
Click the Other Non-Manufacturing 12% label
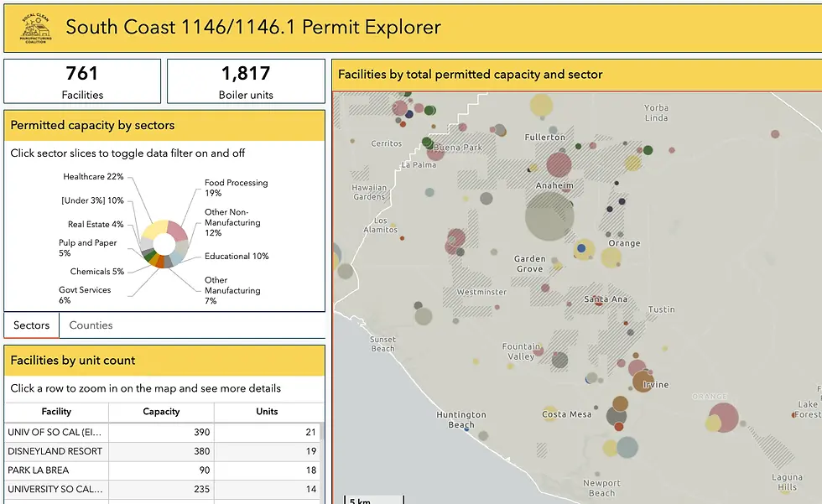232,222
